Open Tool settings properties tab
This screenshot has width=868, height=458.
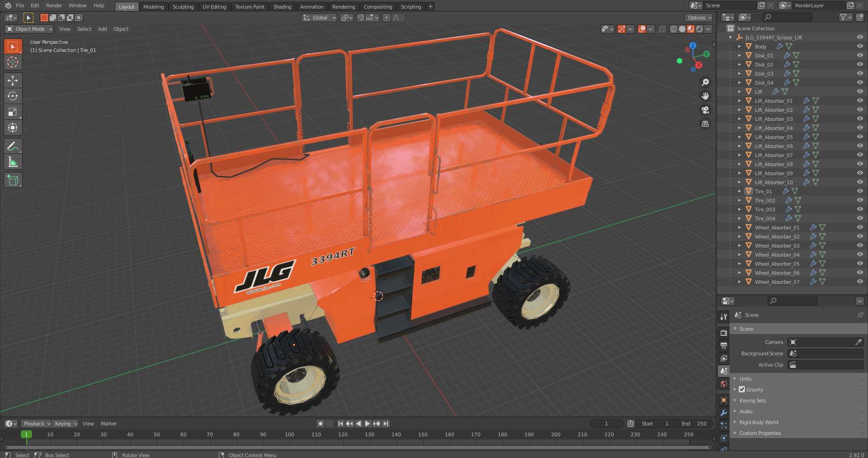pyautogui.click(x=724, y=317)
